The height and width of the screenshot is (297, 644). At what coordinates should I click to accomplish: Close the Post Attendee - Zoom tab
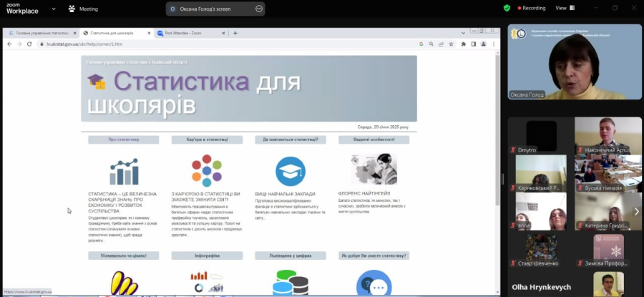pos(223,33)
